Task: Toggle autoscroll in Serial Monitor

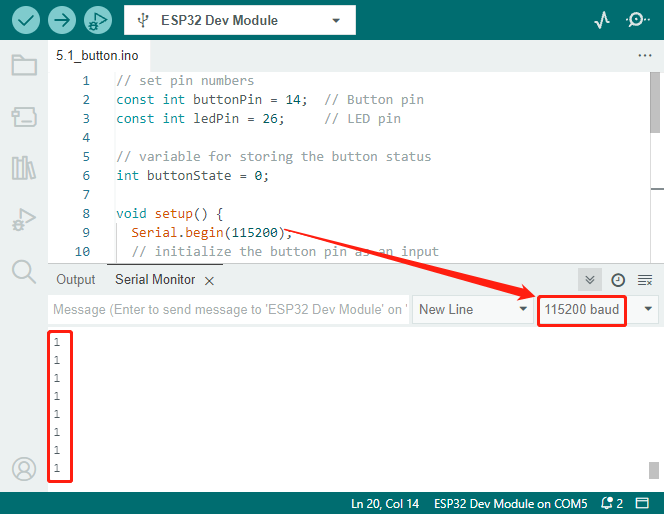Action: tap(589, 280)
